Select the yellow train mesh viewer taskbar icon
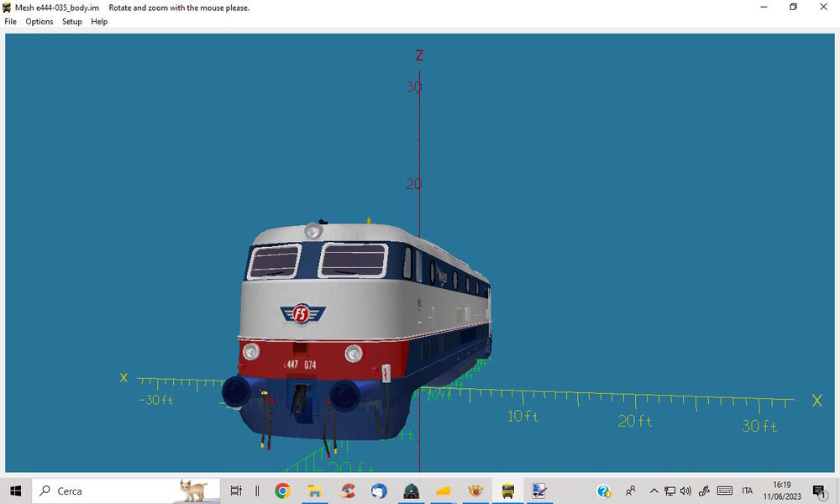 508,491
